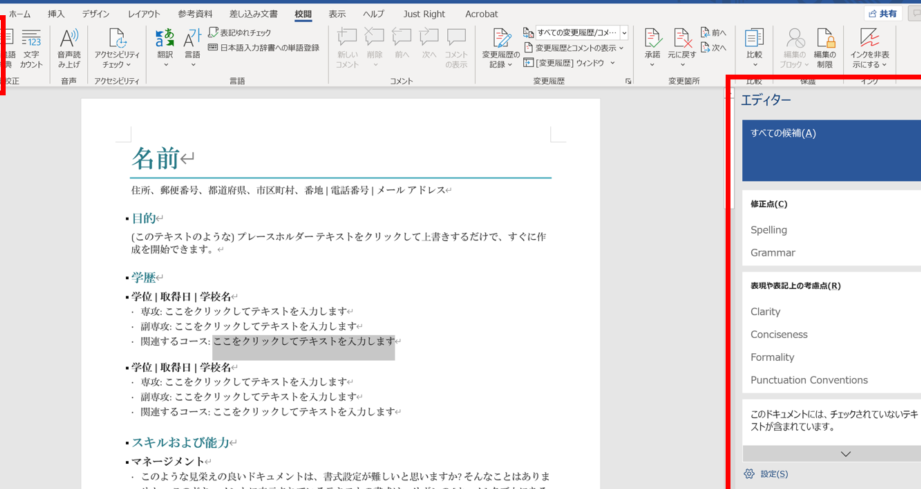The width and height of the screenshot is (921, 489).
Task: Click the 学歴 heading in document
Action: 143,277
